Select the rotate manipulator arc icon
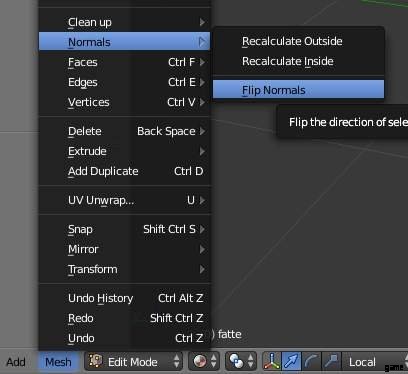The width and height of the screenshot is (408, 374). [311, 361]
